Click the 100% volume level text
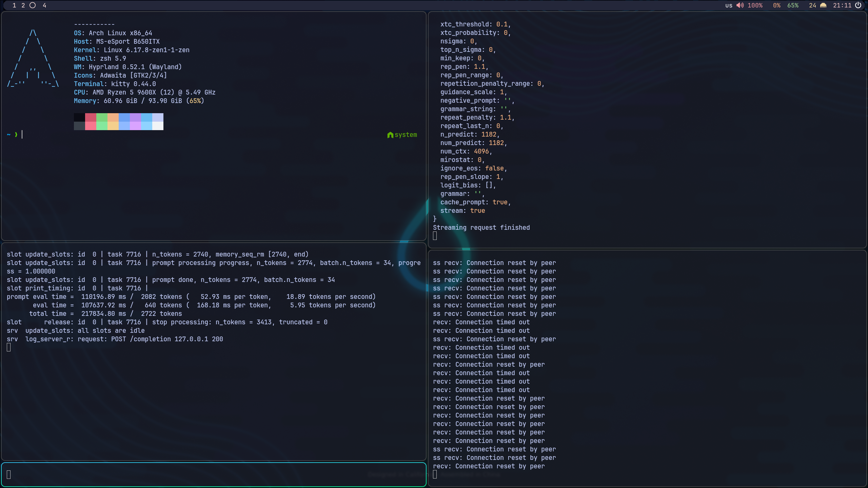Image resolution: width=868 pixels, height=488 pixels. tap(755, 5)
